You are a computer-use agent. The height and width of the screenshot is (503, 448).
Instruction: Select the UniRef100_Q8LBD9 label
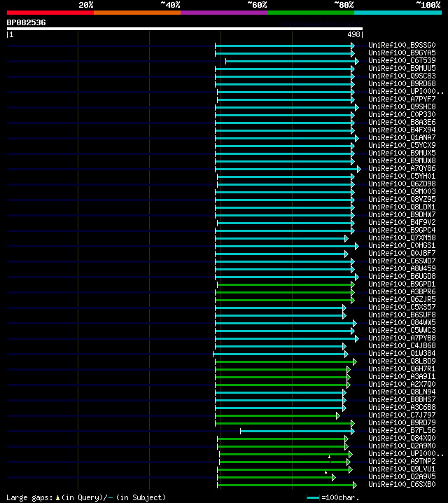402,361
